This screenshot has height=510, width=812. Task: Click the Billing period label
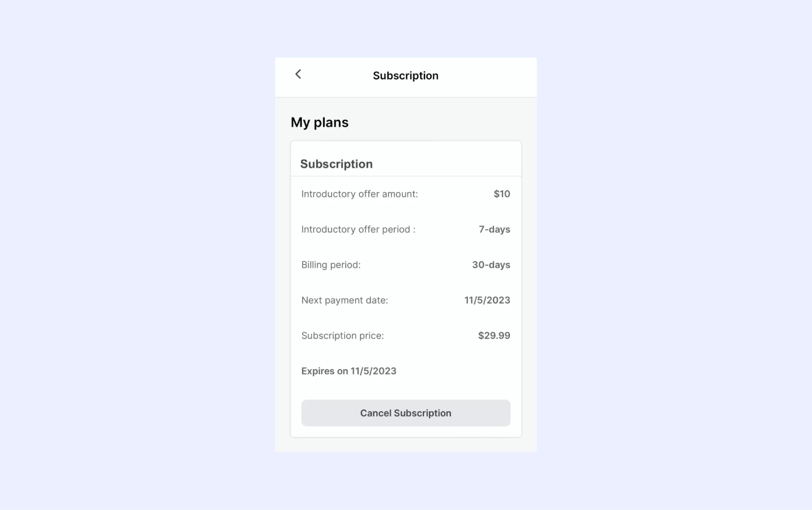(x=331, y=264)
